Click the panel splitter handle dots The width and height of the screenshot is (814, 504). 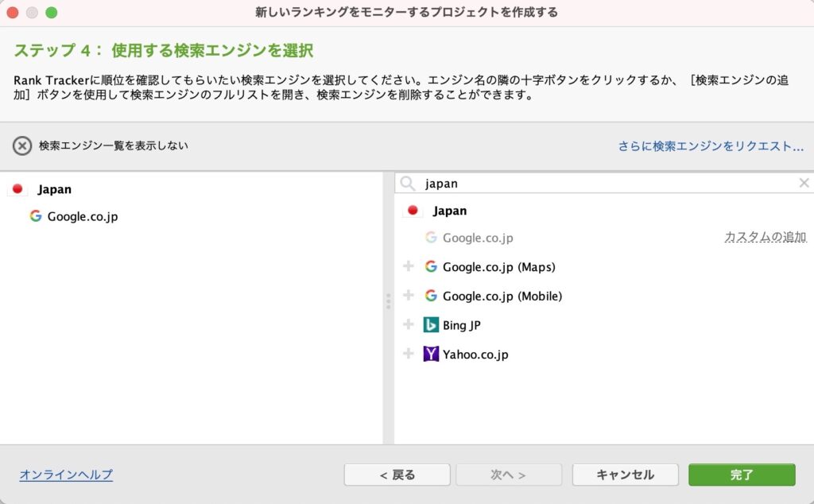388,301
